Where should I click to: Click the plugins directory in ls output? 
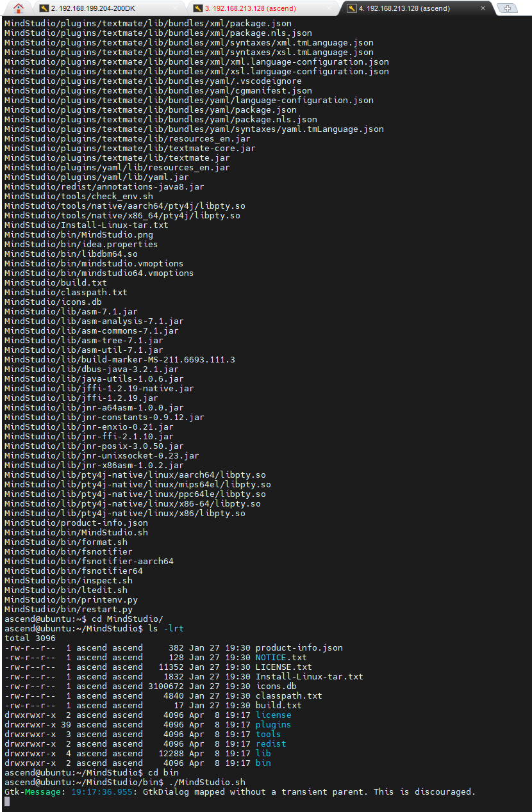coord(273,724)
